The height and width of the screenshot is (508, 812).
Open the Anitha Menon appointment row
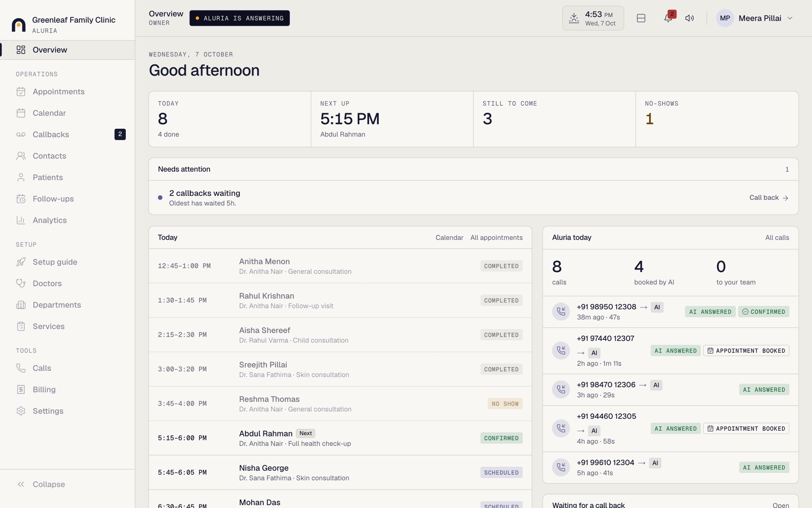pos(340,266)
